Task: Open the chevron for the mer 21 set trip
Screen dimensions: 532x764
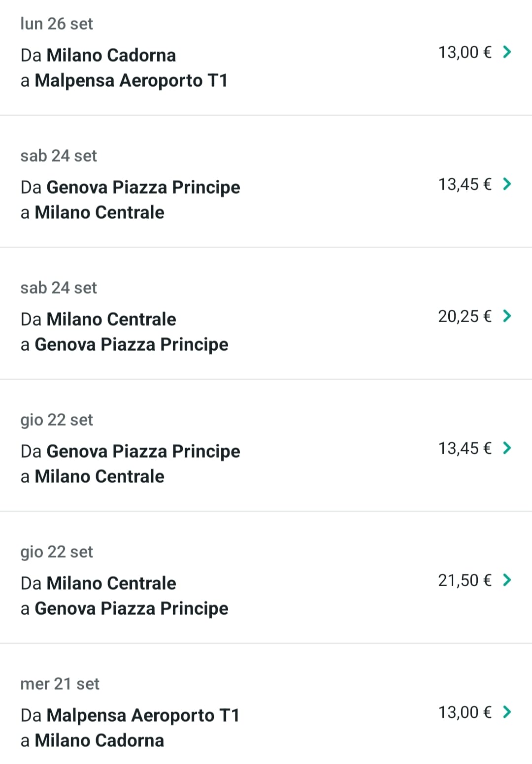Action: pos(507,712)
